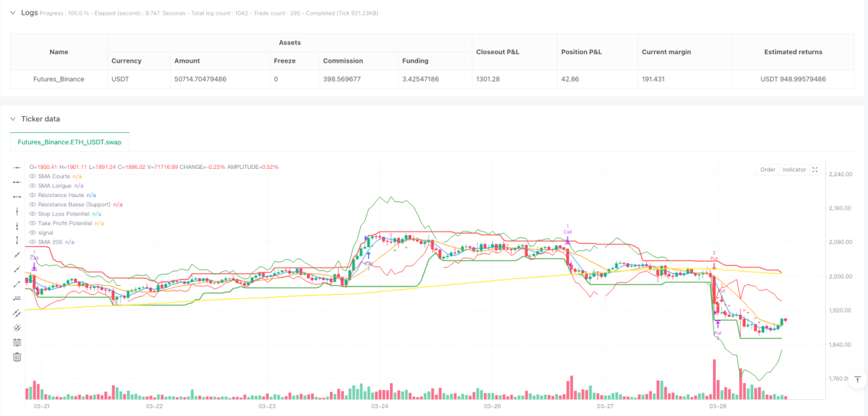Select the Fibonacci retracement lines tool
Image resolution: width=868 pixels, height=416 pixels.
[17, 342]
